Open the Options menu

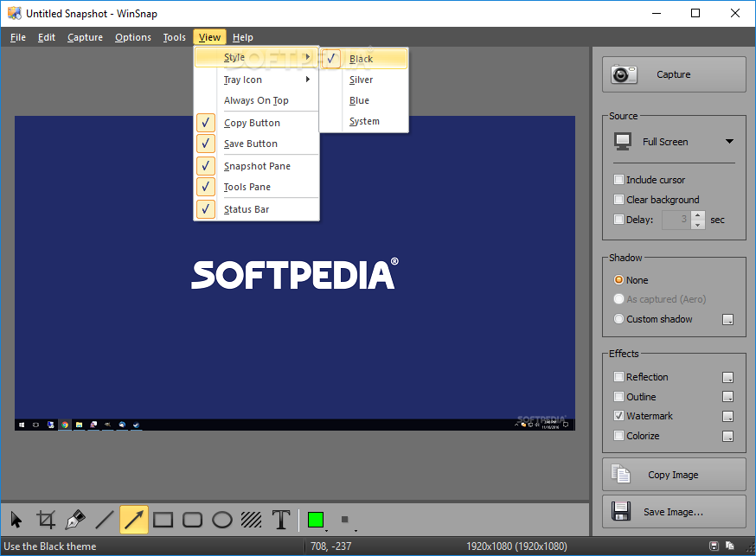pos(133,37)
